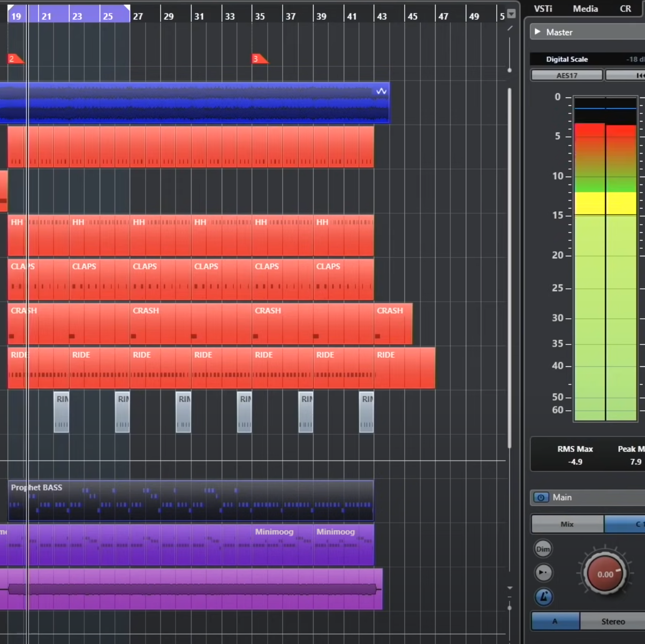
Task: Click the lower vertical zoom slider handle
Action: point(510,608)
